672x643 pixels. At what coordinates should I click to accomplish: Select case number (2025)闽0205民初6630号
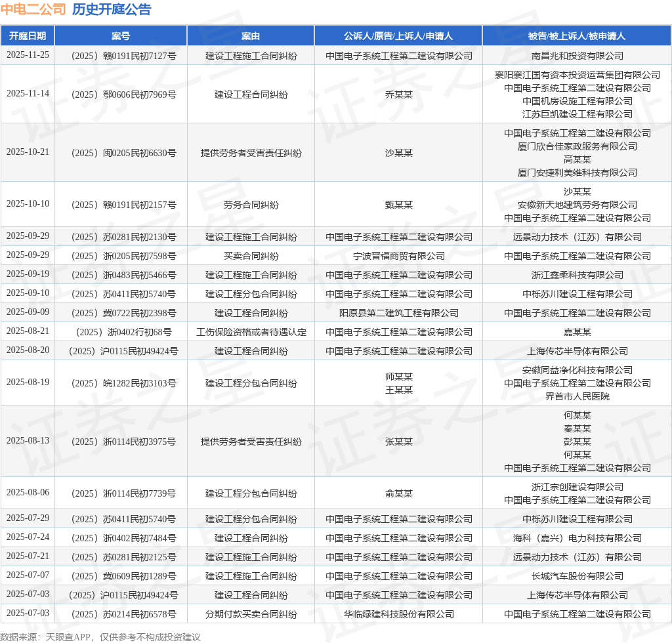[123, 152]
